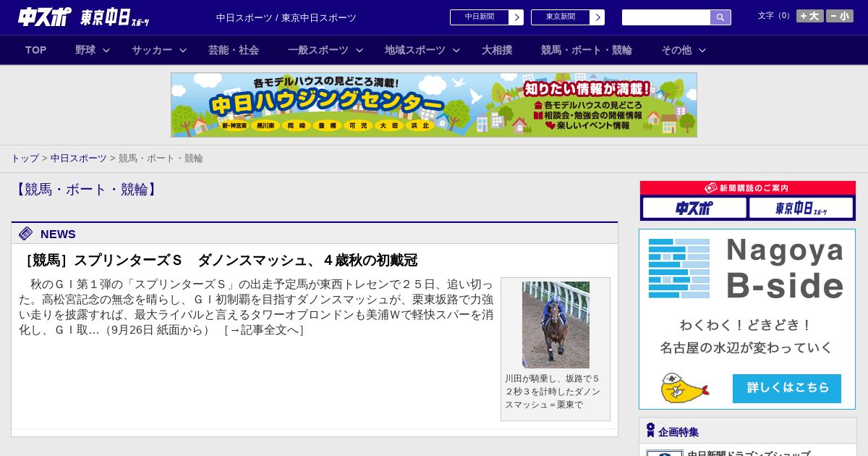The image size is (868, 456).
Task: Click the 中日スポーツ / 東京中日スポーツ header text
Action: [286, 17]
